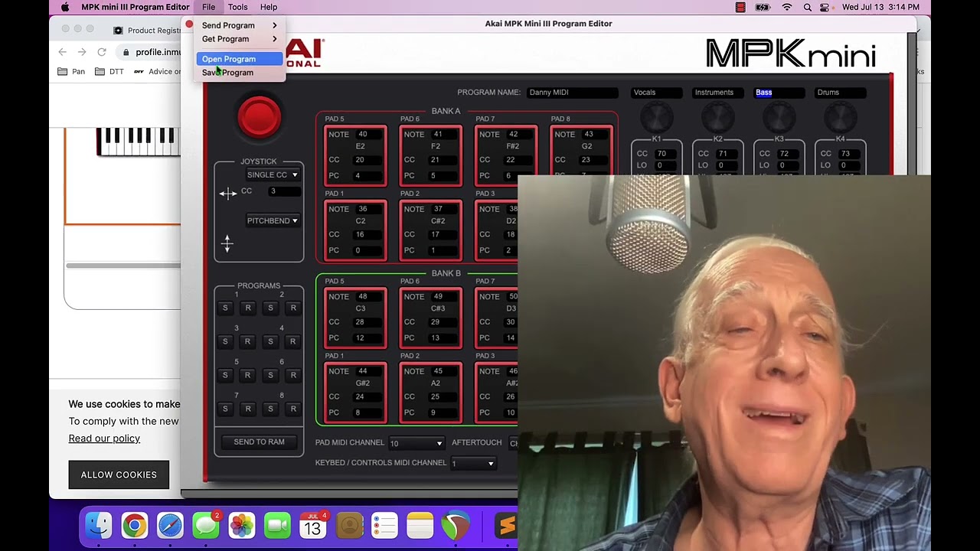
Task: Click browser back arrow in background window
Action: (63, 52)
